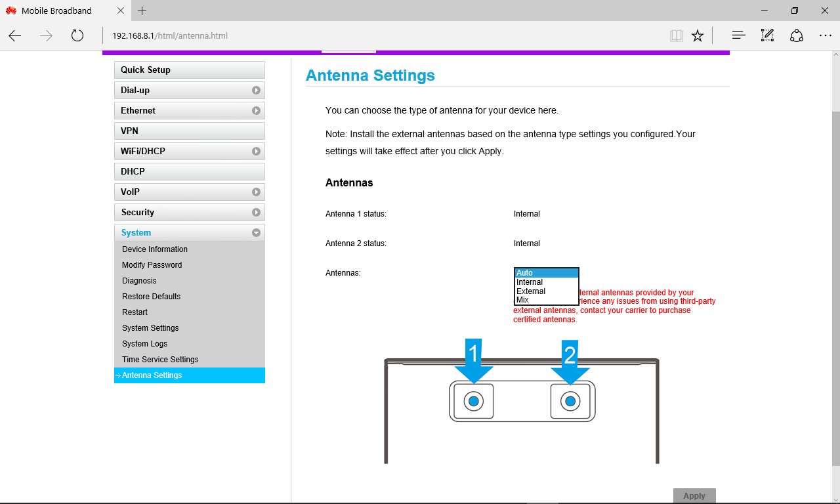Viewport: 840px width, 504px height.
Task: Click the browser forward arrow
Action: [46, 36]
